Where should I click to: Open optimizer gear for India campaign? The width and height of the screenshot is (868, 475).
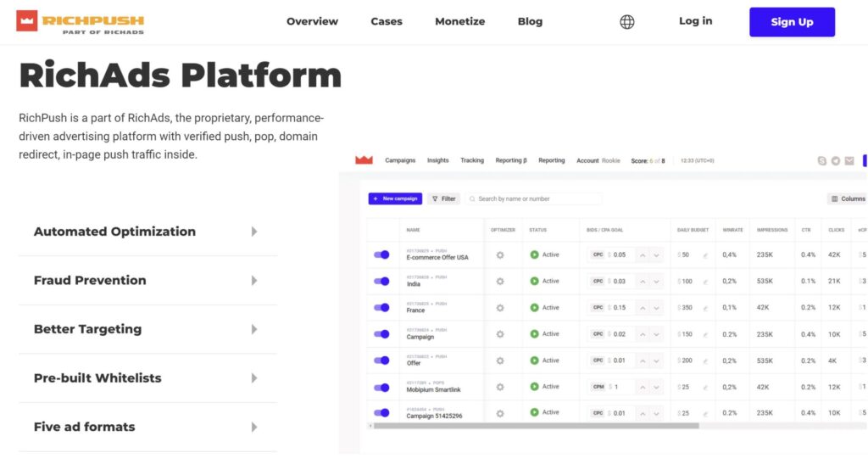tap(500, 282)
